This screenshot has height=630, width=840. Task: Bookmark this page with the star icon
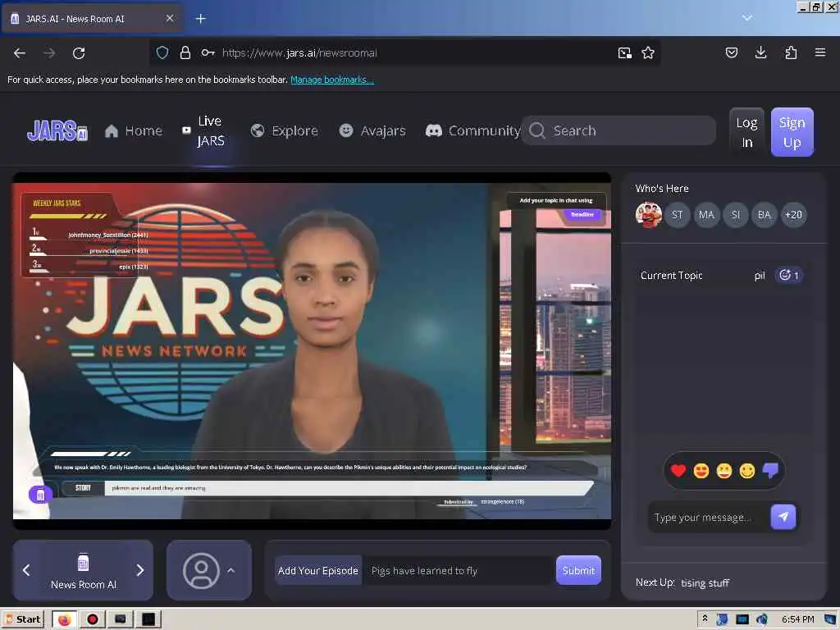click(x=648, y=52)
